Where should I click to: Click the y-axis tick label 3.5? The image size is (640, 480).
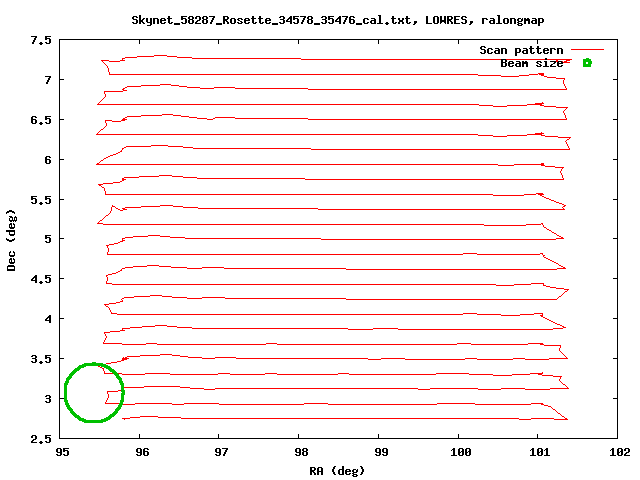tap(41, 359)
